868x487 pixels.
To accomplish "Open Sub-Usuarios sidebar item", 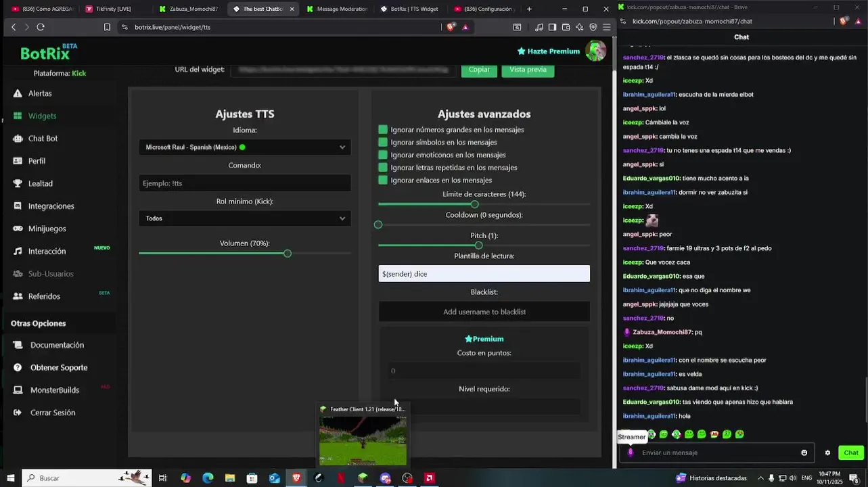I will click(x=51, y=273).
